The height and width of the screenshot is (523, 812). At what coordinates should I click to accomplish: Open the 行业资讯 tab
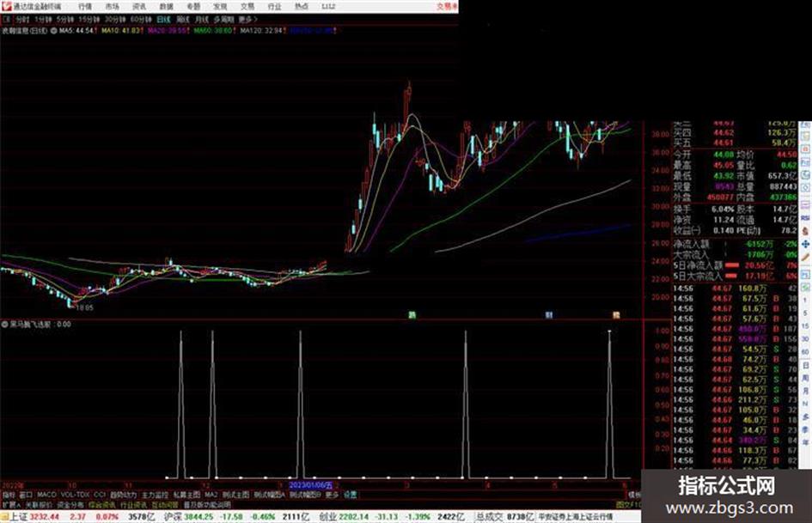(x=133, y=504)
